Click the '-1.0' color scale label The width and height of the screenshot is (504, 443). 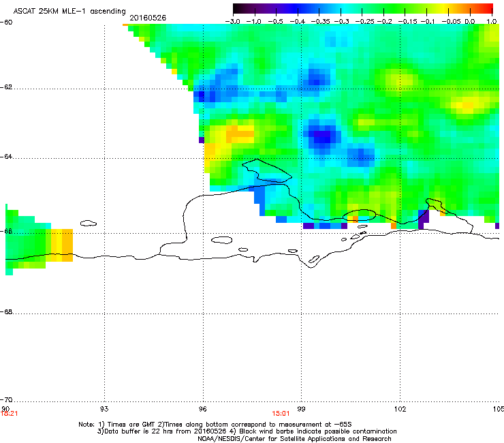[x=253, y=22]
